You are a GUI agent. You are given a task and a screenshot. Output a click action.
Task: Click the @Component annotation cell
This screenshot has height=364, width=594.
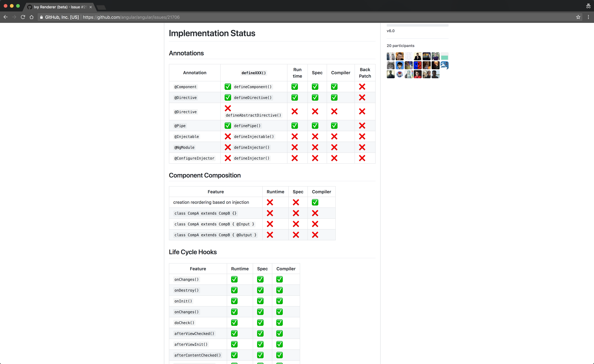[195, 87]
